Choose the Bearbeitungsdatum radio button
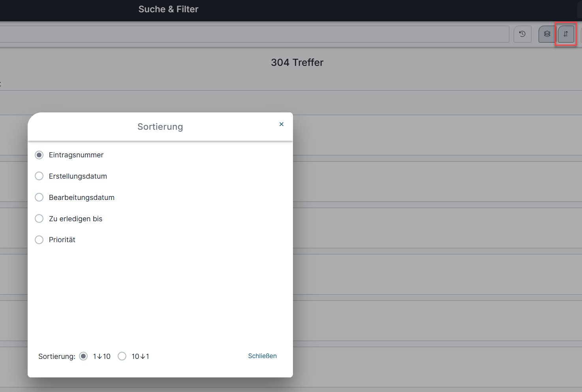Viewport: 582px width, 392px height. (x=39, y=197)
